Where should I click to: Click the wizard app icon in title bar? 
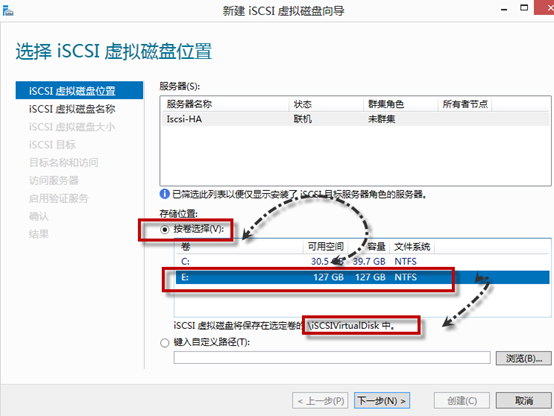(x=8, y=10)
